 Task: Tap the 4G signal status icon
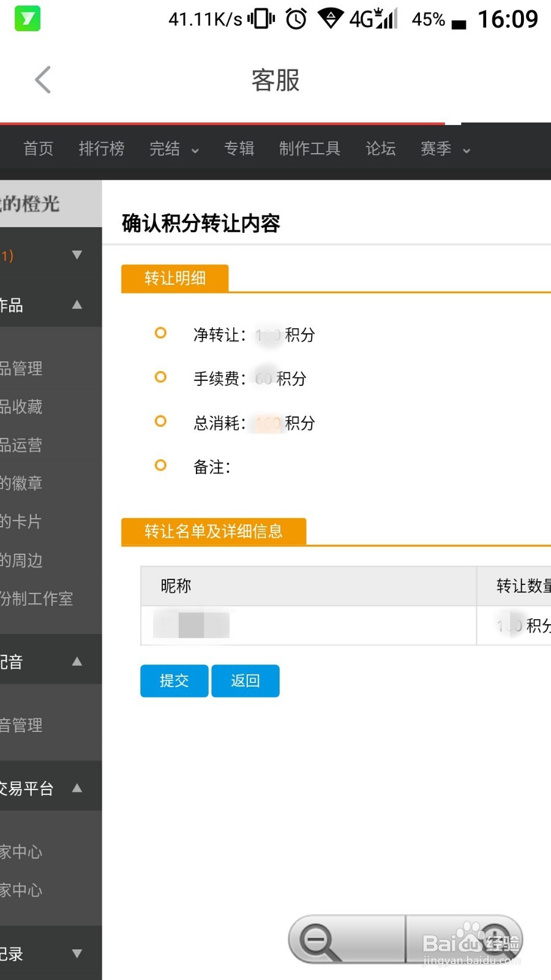coord(373,18)
